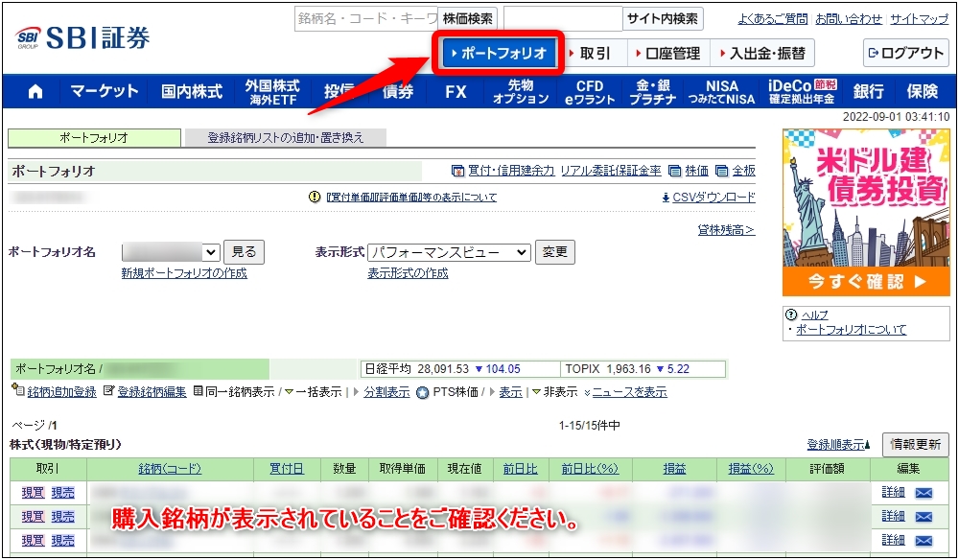Expand ニュースを表示 news section

[x=628, y=392]
